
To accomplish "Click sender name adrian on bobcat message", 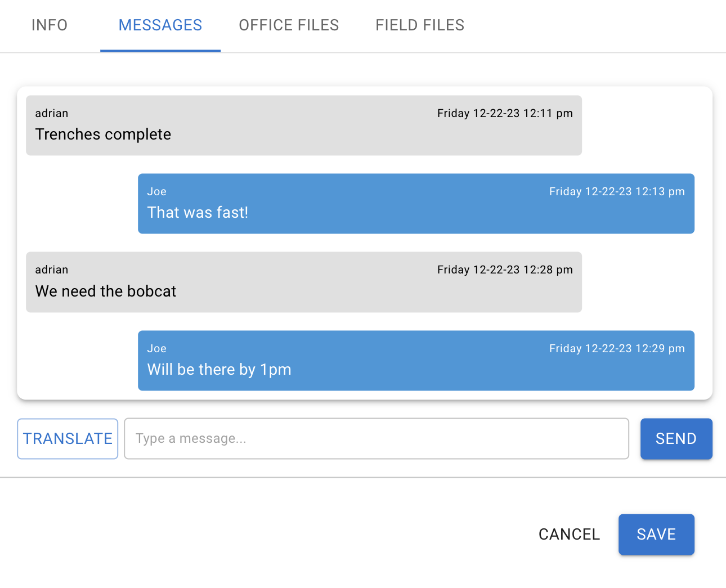I will pyautogui.click(x=52, y=270).
